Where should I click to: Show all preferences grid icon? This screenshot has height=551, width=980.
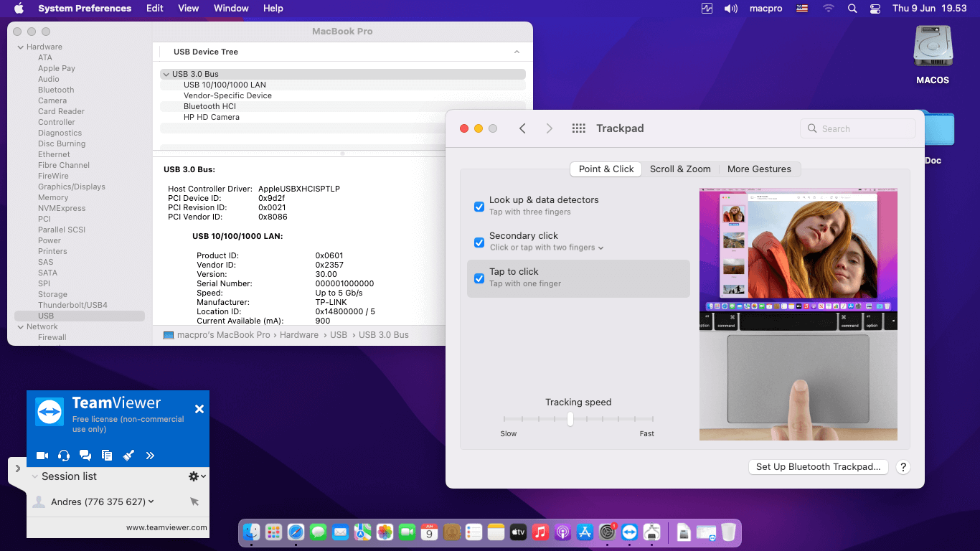point(579,128)
